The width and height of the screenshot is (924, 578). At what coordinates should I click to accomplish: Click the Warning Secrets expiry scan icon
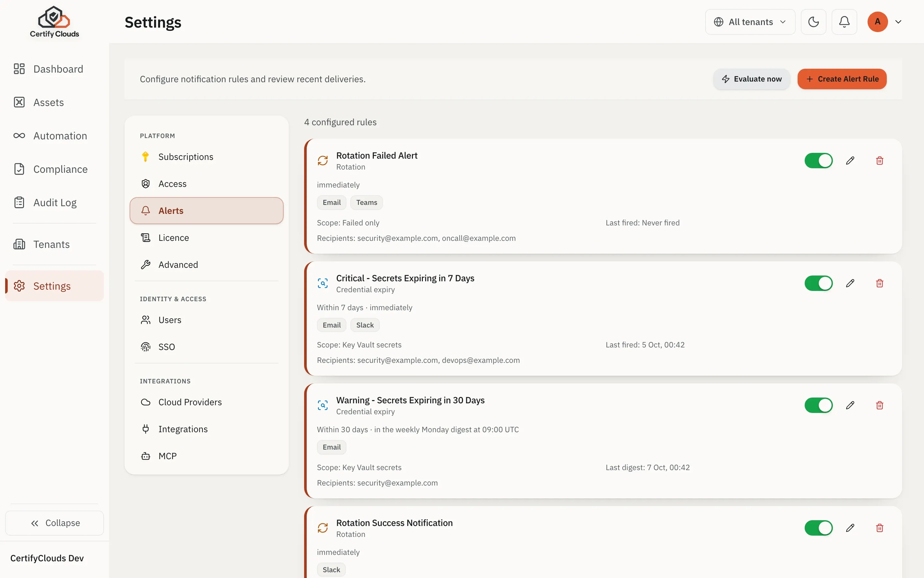pyautogui.click(x=323, y=405)
